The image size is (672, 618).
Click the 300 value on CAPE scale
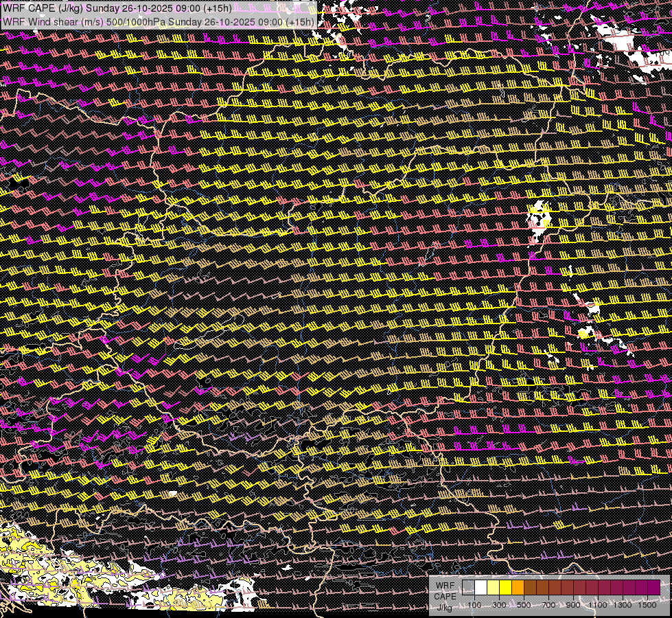click(x=499, y=605)
